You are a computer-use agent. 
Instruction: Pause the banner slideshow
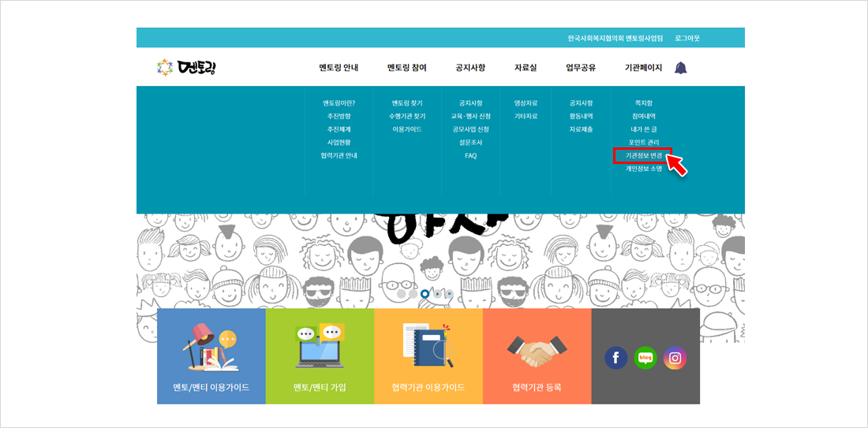tap(449, 294)
